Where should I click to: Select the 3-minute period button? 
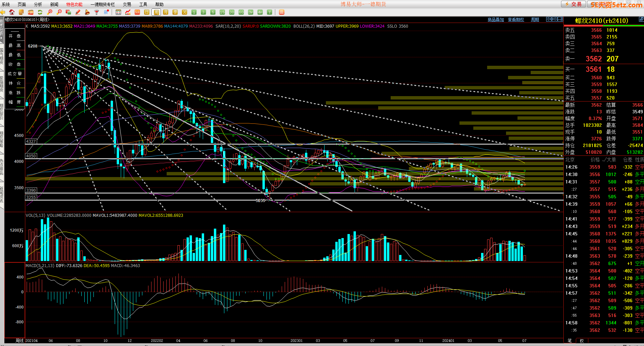(x=203, y=12)
